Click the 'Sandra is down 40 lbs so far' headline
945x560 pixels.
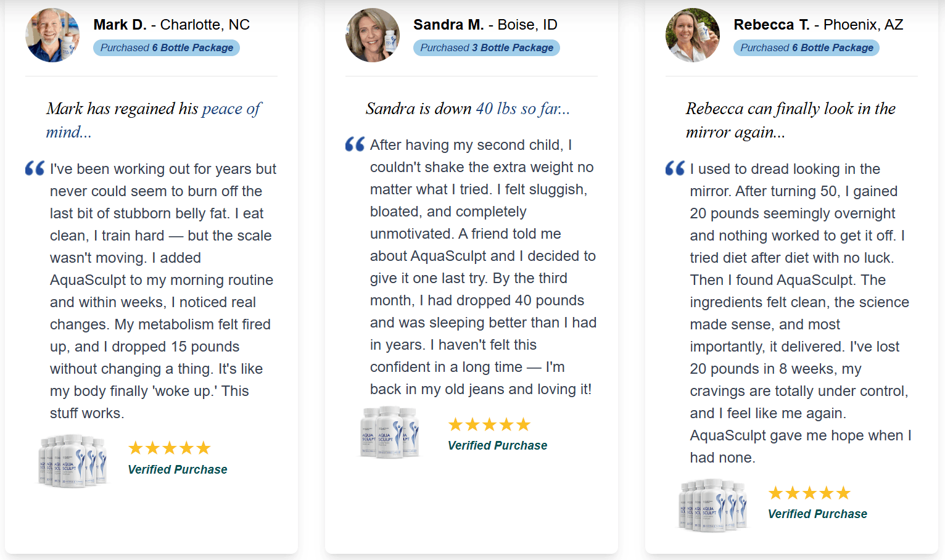tap(468, 109)
